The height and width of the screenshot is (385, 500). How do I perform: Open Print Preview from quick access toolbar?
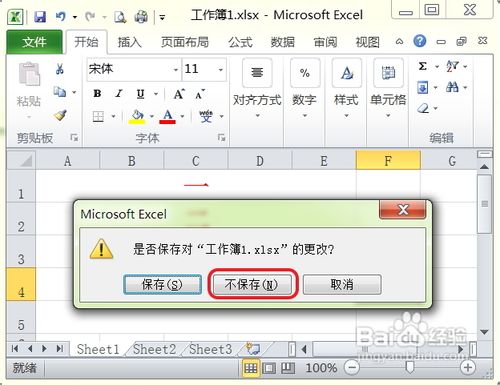120,17
